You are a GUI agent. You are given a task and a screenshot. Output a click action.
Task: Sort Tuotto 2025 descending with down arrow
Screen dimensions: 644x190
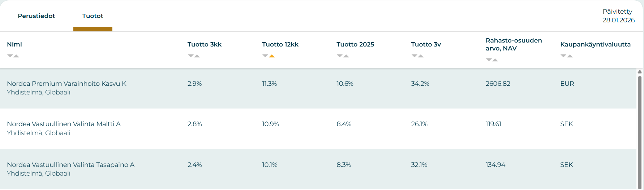click(x=340, y=56)
